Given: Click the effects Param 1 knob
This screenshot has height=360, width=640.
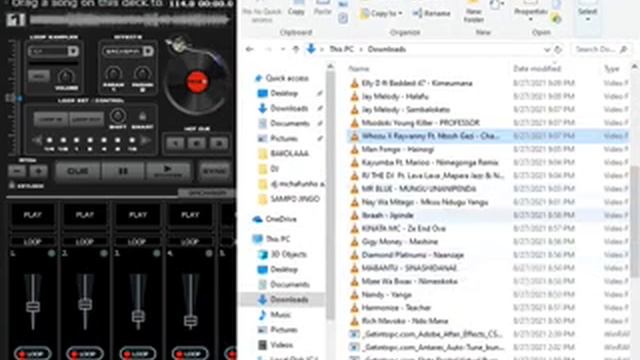Looking at the screenshot, I should coord(113,74).
